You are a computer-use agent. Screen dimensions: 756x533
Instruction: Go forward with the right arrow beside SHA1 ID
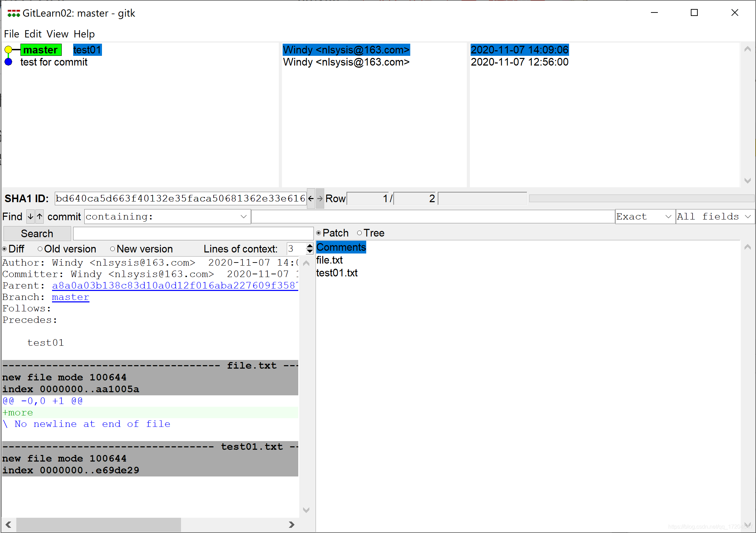pyautogui.click(x=320, y=199)
